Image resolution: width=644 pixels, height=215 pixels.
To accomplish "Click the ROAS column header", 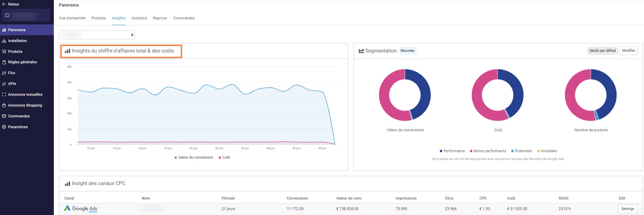I will point(564,198).
